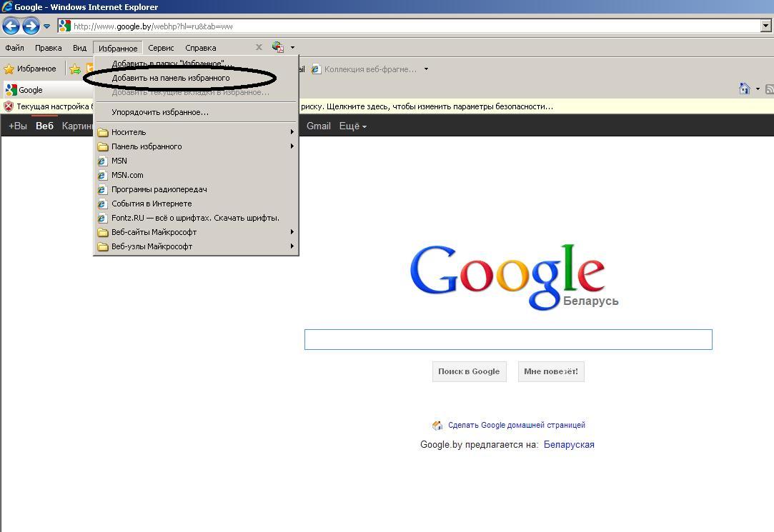Open the recent pages dropdown beside Forward

tap(46, 26)
